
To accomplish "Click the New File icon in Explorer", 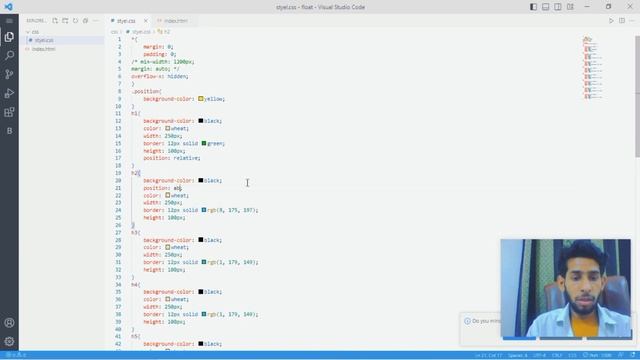I will [55, 20].
